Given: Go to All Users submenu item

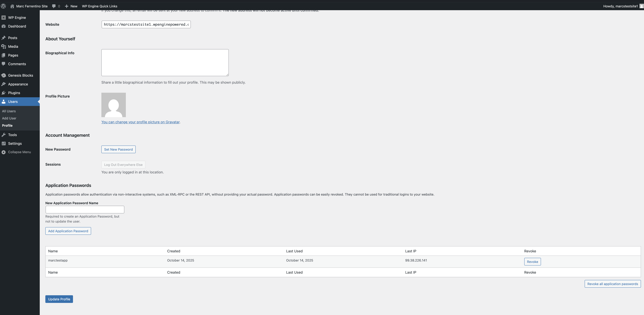Looking at the screenshot, I should tap(9, 111).
